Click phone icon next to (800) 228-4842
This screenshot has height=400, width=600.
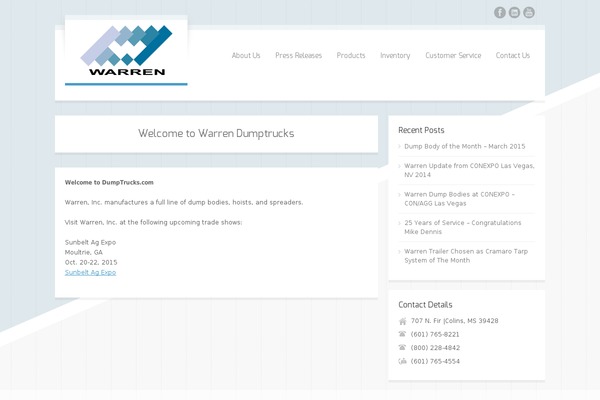click(x=402, y=348)
